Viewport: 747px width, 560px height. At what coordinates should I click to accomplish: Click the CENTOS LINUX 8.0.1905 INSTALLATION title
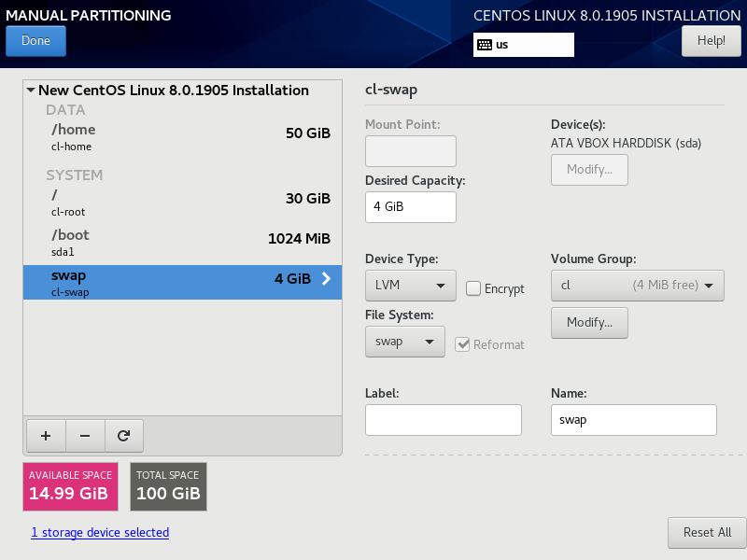pyautogui.click(x=607, y=15)
